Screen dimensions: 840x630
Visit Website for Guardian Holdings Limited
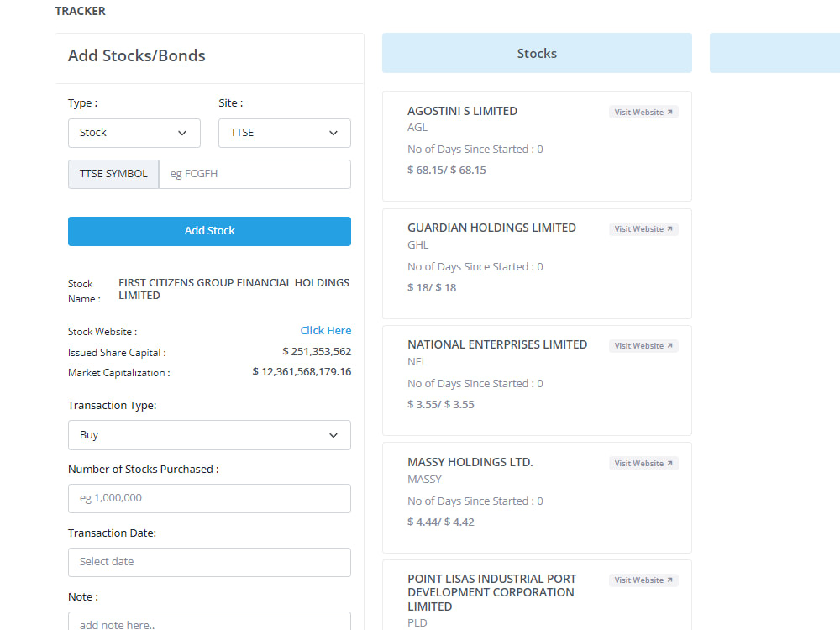643,229
